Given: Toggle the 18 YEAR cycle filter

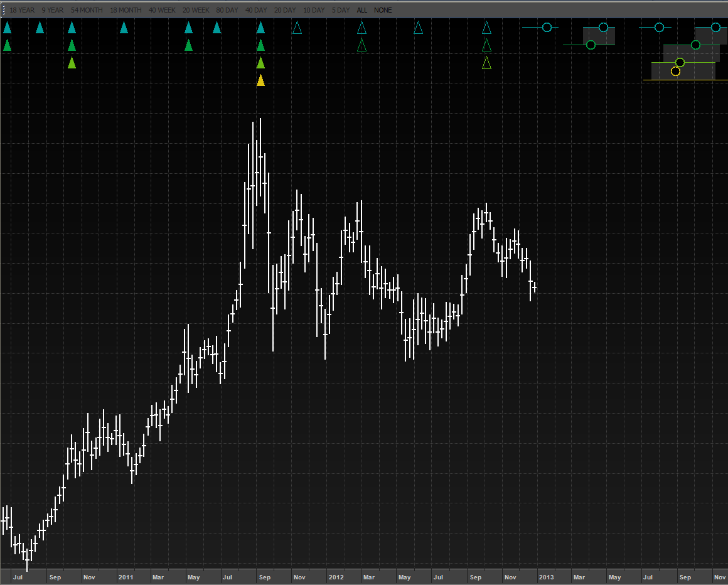Looking at the screenshot, I should [x=22, y=10].
